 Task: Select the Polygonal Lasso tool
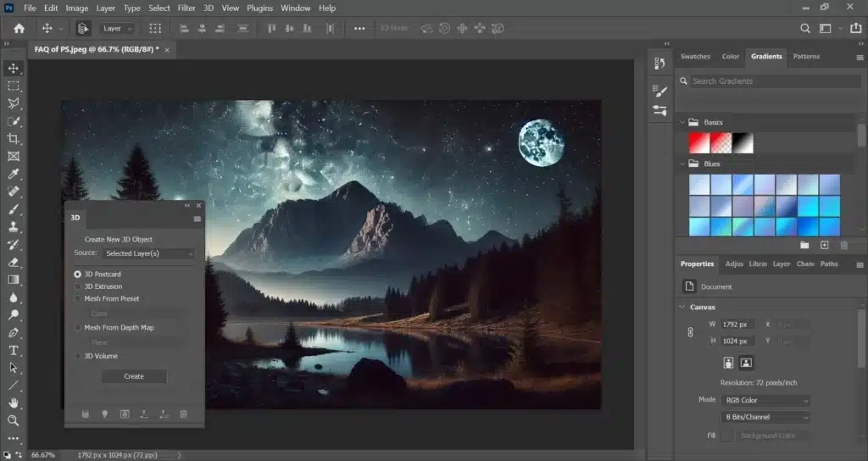(x=14, y=103)
